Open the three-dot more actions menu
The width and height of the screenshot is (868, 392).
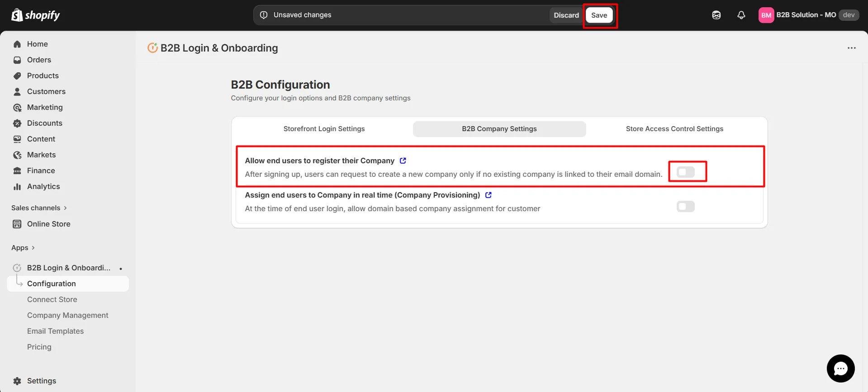click(852, 48)
